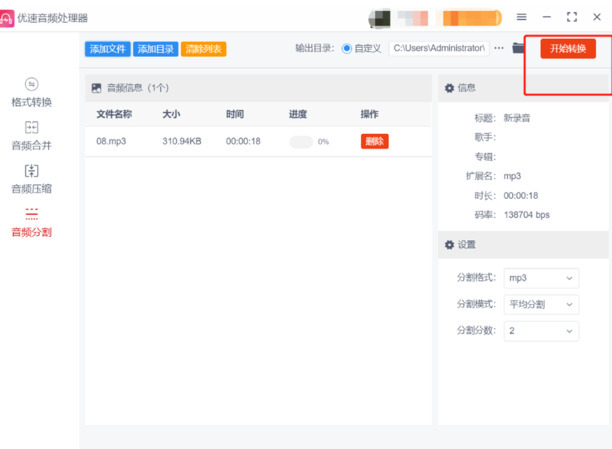The height and width of the screenshot is (449, 612).
Task: Delete 08.mp3 with 删除 button
Action: click(374, 141)
